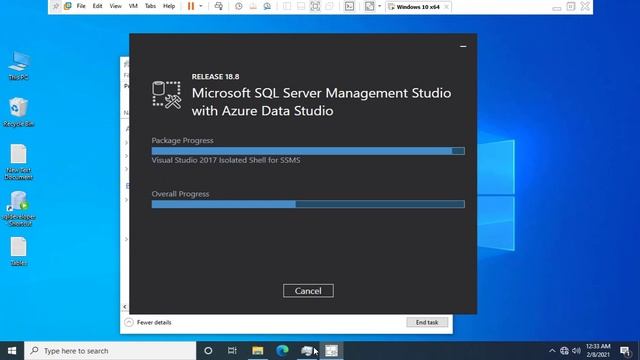Click the VMware home icon
Screen dimensions: 640x360
tap(68, 6)
